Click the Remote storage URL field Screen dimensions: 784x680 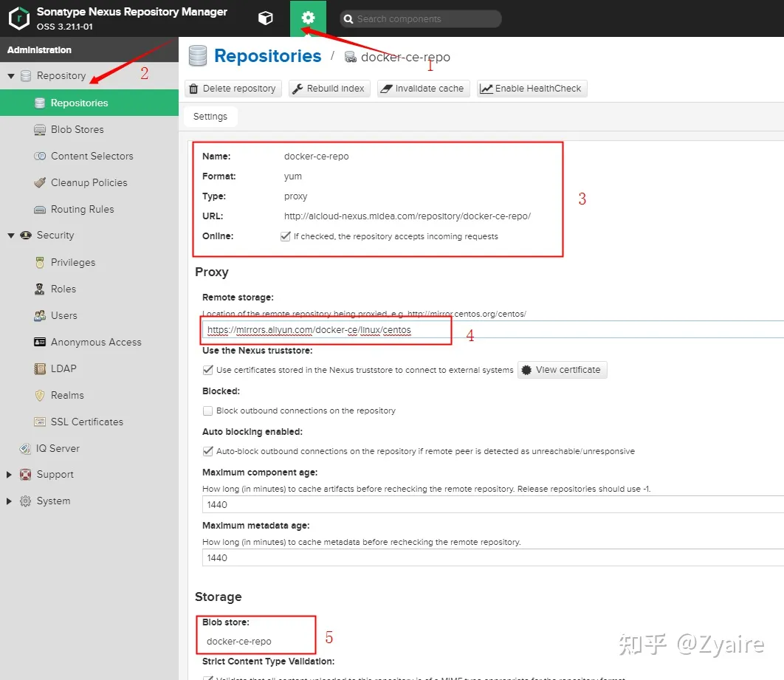[x=492, y=330]
